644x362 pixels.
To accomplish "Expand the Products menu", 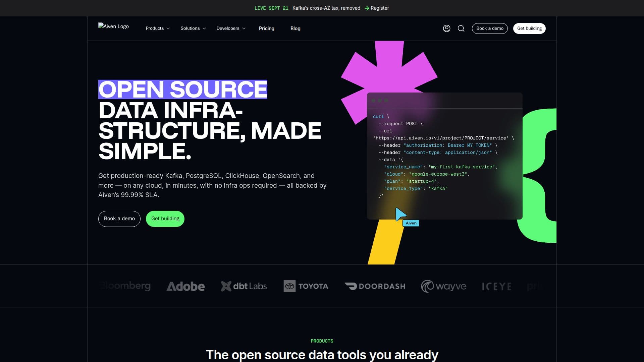I will (158, 28).
